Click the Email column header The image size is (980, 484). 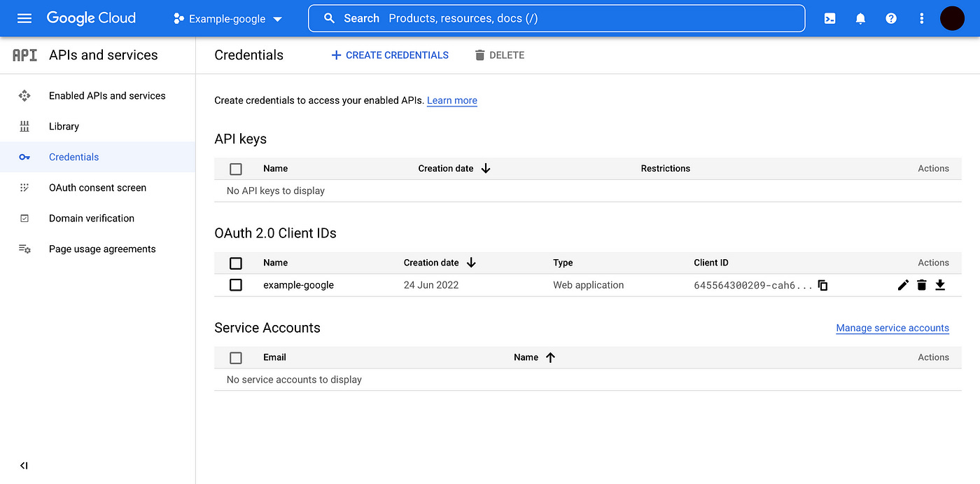274,357
